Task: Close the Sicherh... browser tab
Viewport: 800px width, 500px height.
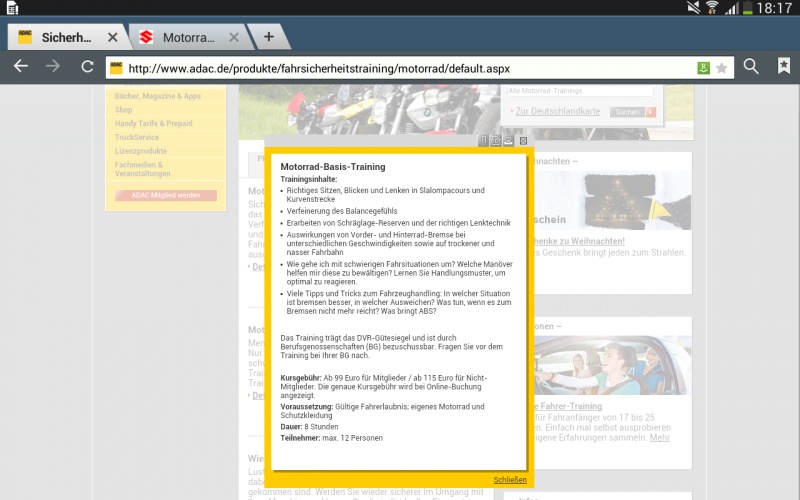Action: (113, 37)
